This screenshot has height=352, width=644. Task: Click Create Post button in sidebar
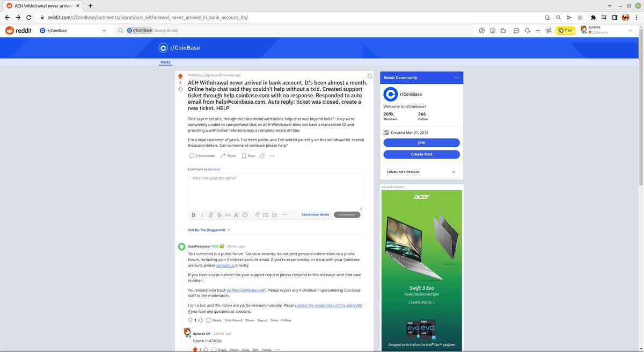pyautogui.click(x=421, y=154)
